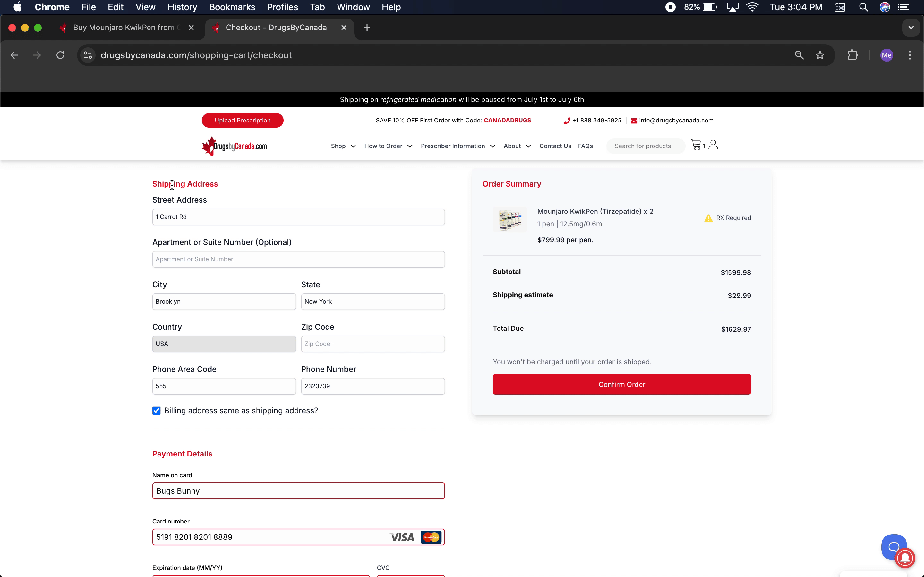Viewport: 924px width, 577px height.
Task: Click the Zip Code input field
Action: pyautogui.click(x=373, y=344)
